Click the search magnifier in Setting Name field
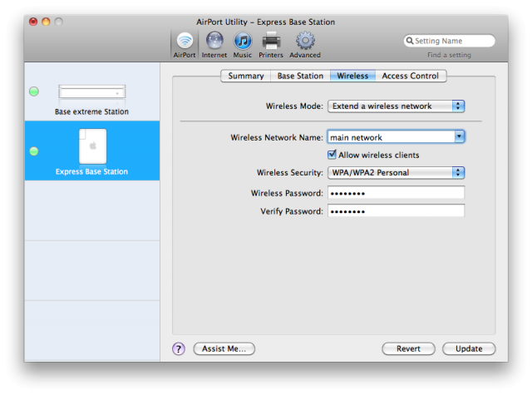Viewport: 532px width, 395px height. tap(410, 41)
